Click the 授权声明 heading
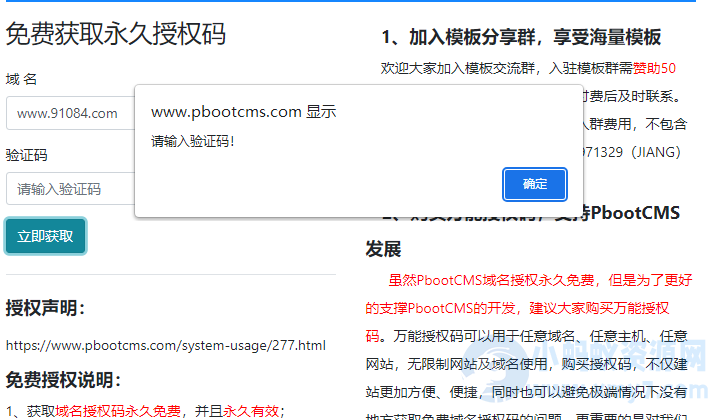 [46, 307]
